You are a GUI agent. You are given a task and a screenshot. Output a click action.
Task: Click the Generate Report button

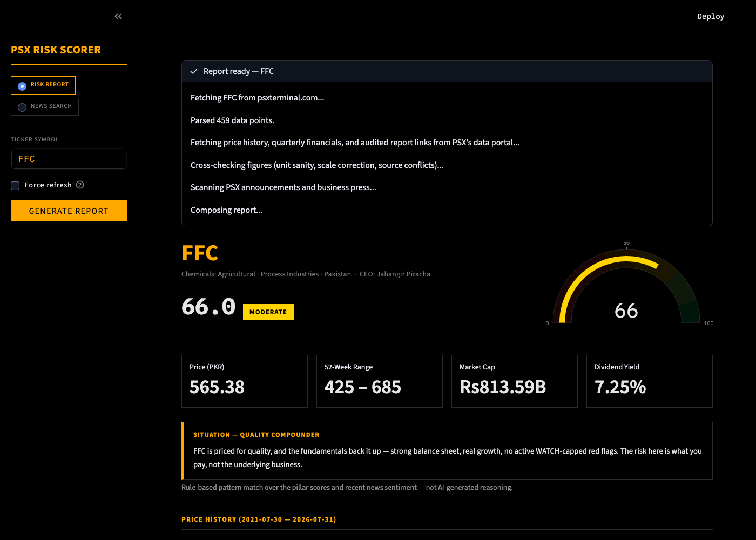coord(69,211)
